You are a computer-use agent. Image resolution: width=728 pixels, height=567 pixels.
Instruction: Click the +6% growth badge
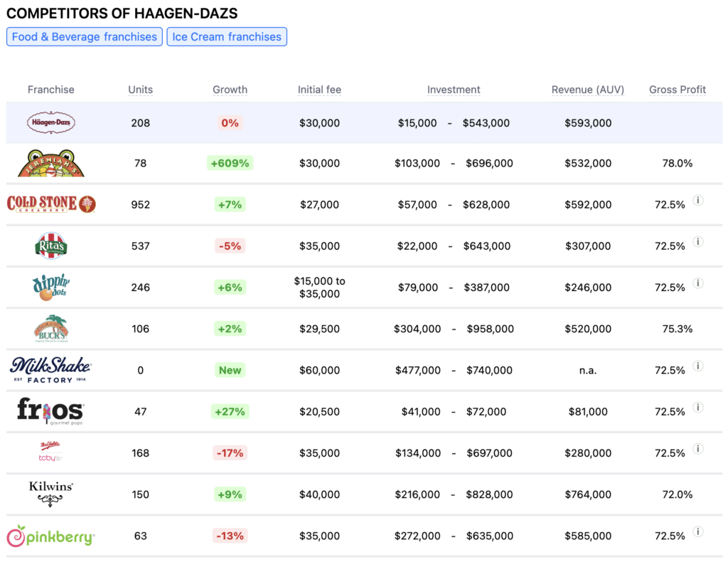tap(230, 287)
